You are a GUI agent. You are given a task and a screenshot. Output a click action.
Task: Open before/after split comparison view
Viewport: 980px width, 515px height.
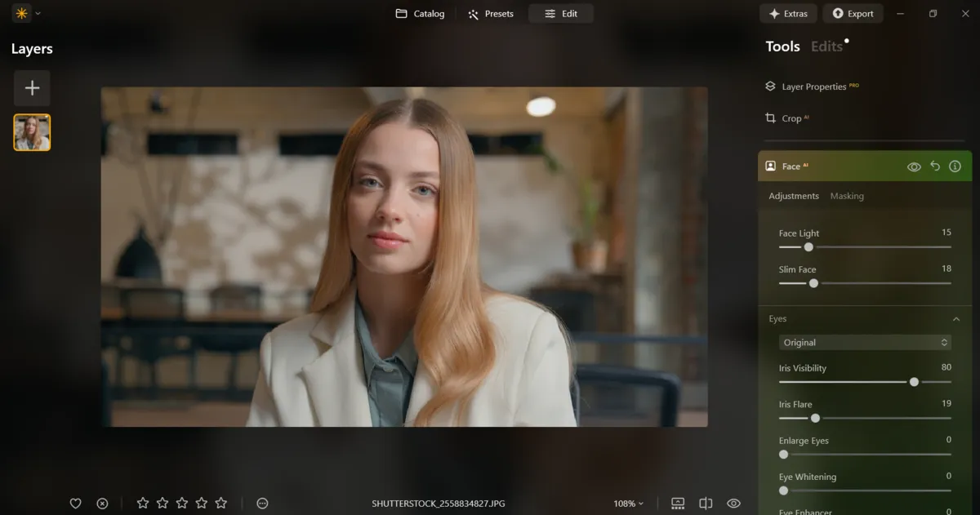(x=707, y=503)
